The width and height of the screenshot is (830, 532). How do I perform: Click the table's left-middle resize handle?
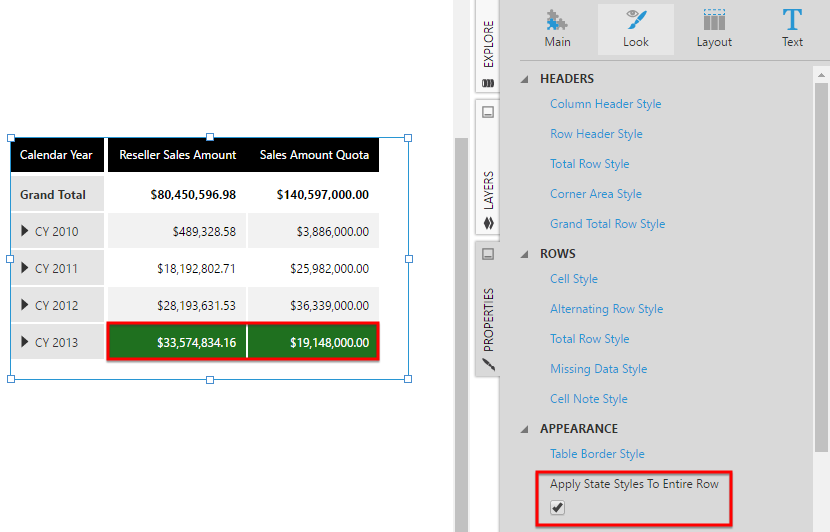coord(10,259)
